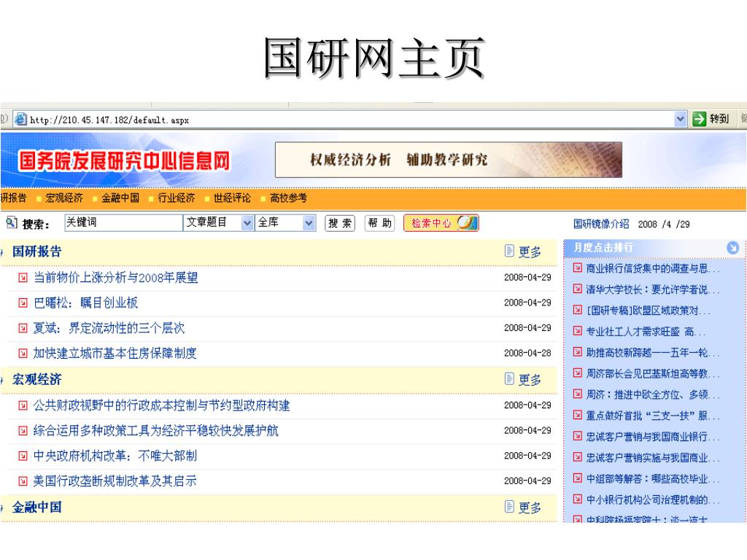747x560 pixels.
Task: Open ranking item 周济：推进中欧全方位、多领...
Action: (653, 394)
